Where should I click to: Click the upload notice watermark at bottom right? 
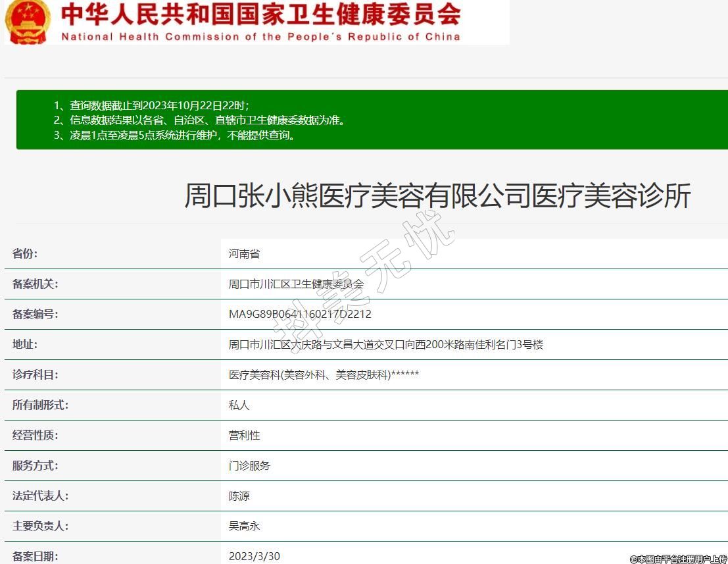click(677, 559)
